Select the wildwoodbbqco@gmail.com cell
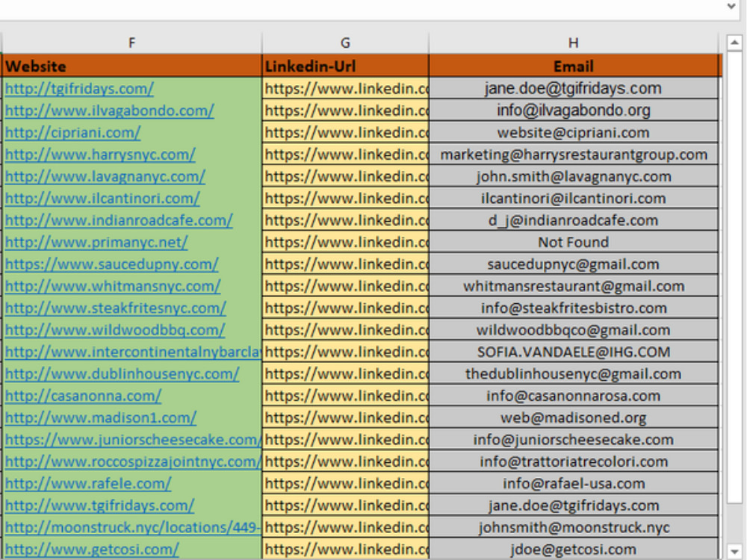The image size is (747, 560). 574,329
